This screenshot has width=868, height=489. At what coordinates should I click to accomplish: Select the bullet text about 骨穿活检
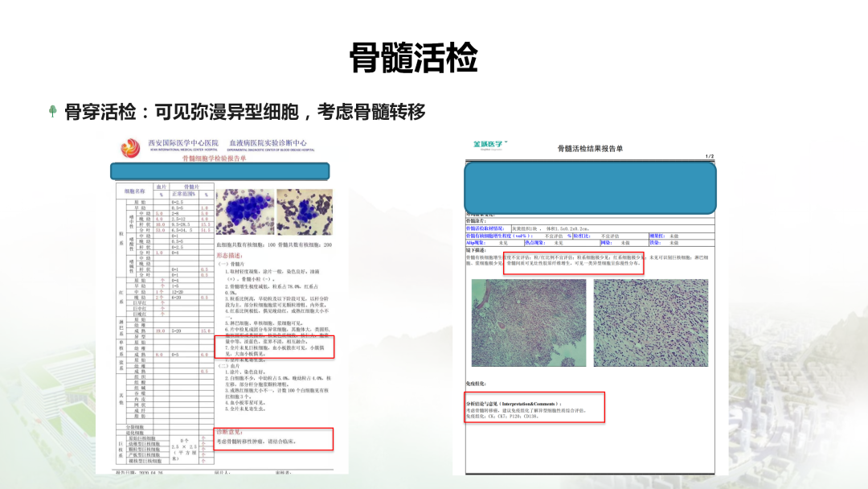coord(244,112)
